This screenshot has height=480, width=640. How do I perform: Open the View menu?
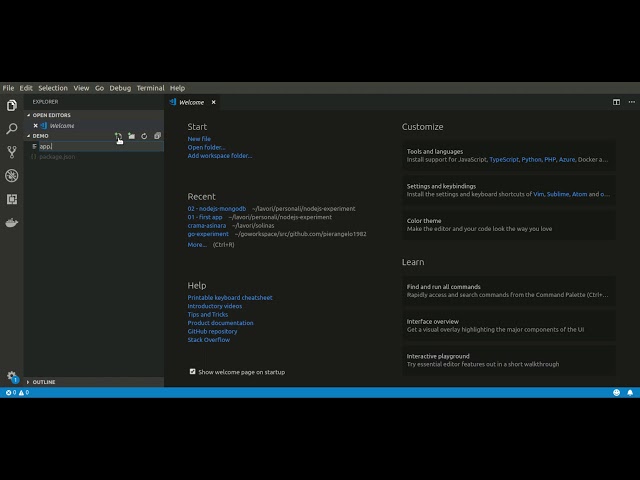(x=81, y=88)
